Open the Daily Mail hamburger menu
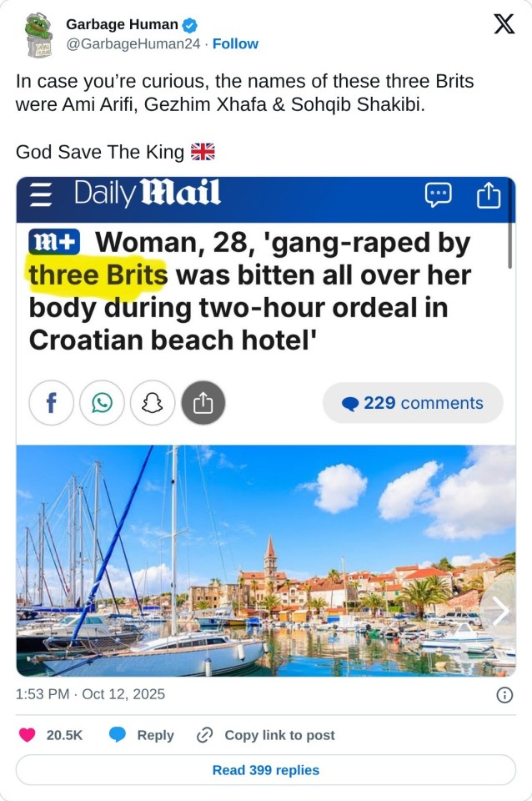 click(x=41, y=194)
